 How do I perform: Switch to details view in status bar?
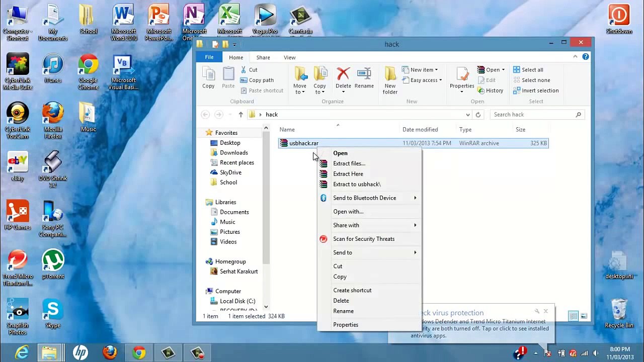click(573, 316)
